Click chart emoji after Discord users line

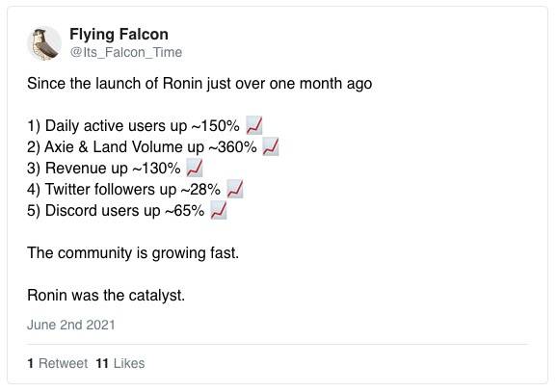coord(219,210)
